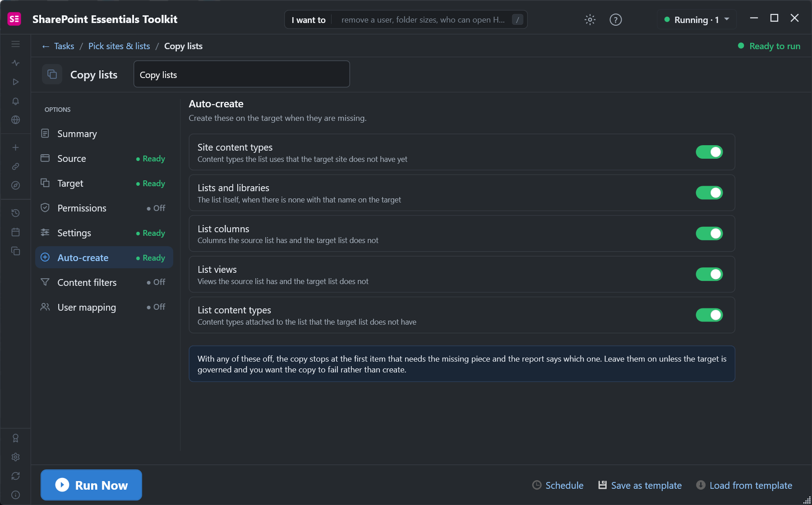Open the calendar icon in left sidebar

16,232
